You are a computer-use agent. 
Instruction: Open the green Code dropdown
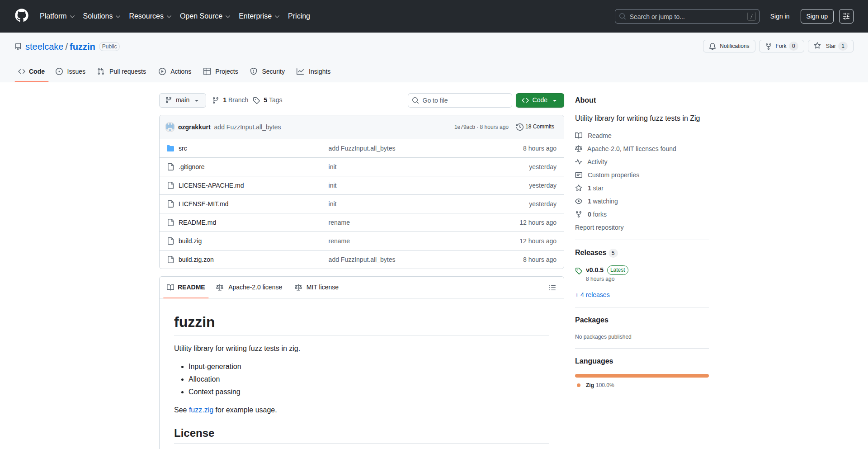[x=539, y=100]
